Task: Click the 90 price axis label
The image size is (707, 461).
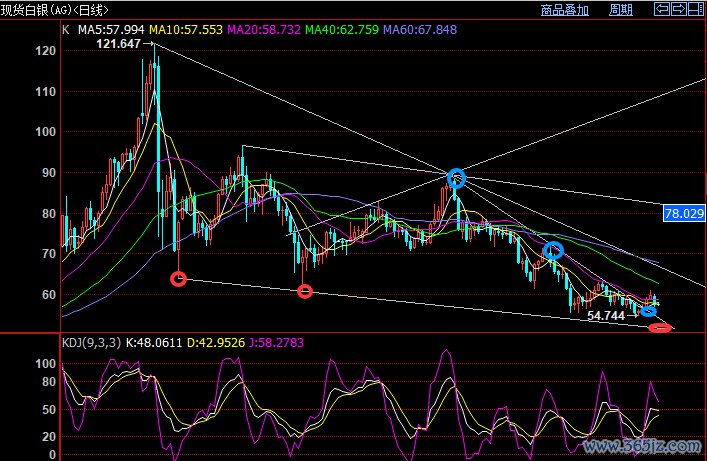Action: (x=49, y=173)
